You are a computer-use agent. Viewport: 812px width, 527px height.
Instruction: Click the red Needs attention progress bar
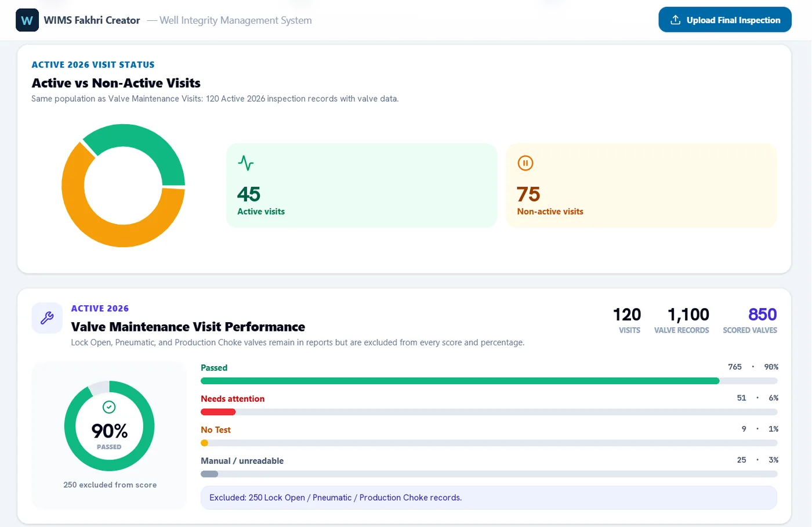coord(218,412)
